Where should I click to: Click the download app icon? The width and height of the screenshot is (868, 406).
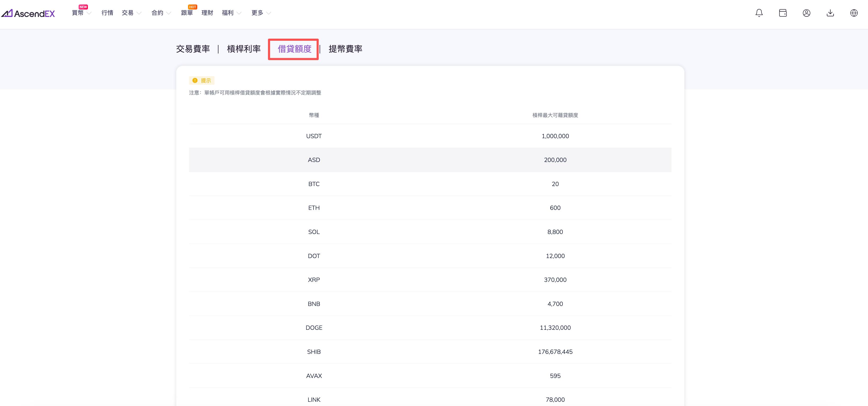coord(830,13)
